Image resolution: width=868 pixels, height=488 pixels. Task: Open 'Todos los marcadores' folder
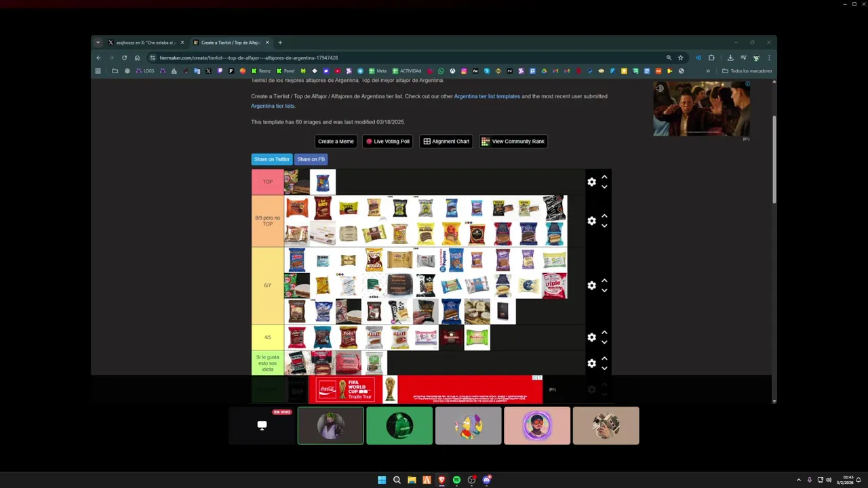[747, 70]
